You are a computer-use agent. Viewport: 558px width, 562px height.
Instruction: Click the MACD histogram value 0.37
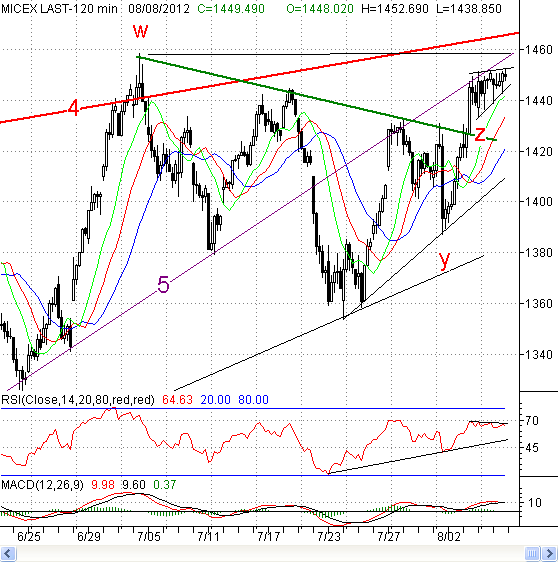click(165, 485)
